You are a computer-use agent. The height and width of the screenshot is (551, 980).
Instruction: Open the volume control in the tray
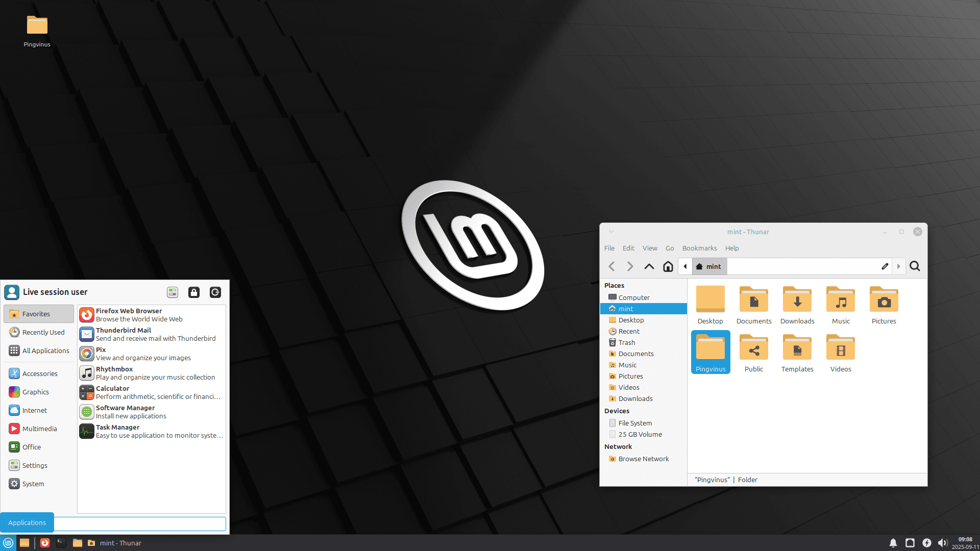pyautogui.click(x=943, y=542)
